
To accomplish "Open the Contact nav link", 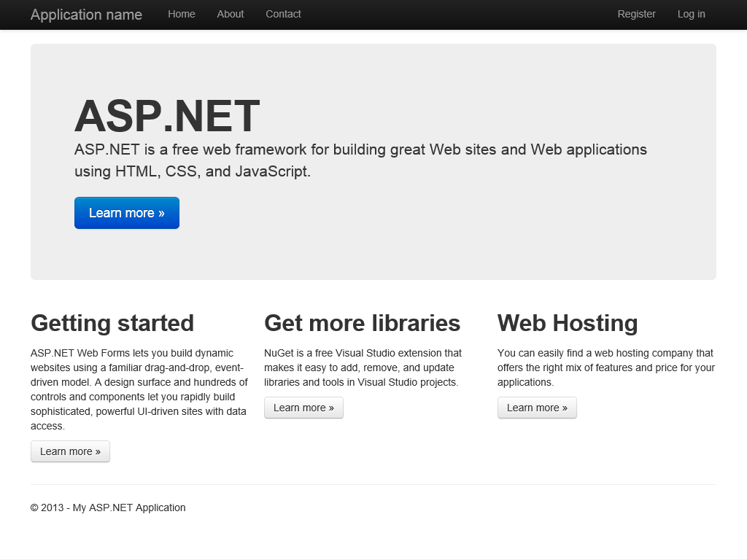I will (283, 15).
